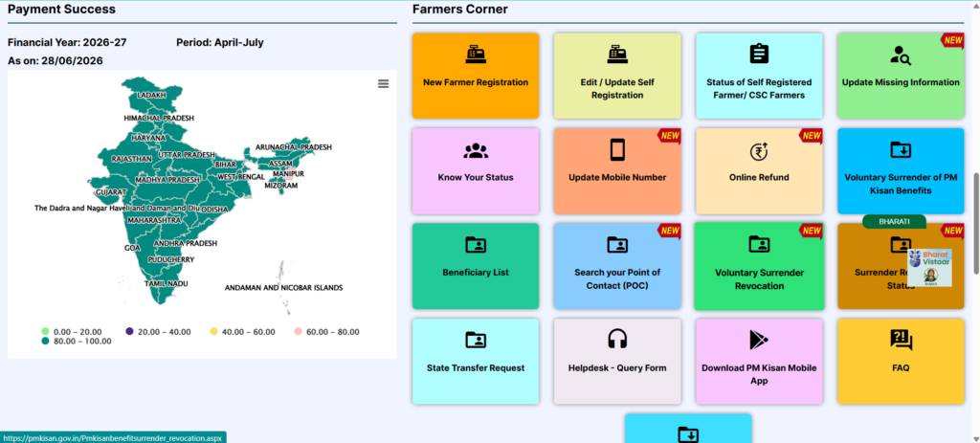Click Voluntary Surrender of PM Kisan Benefits
This screenshot has width=980, height=443.
tap(901, 171)
